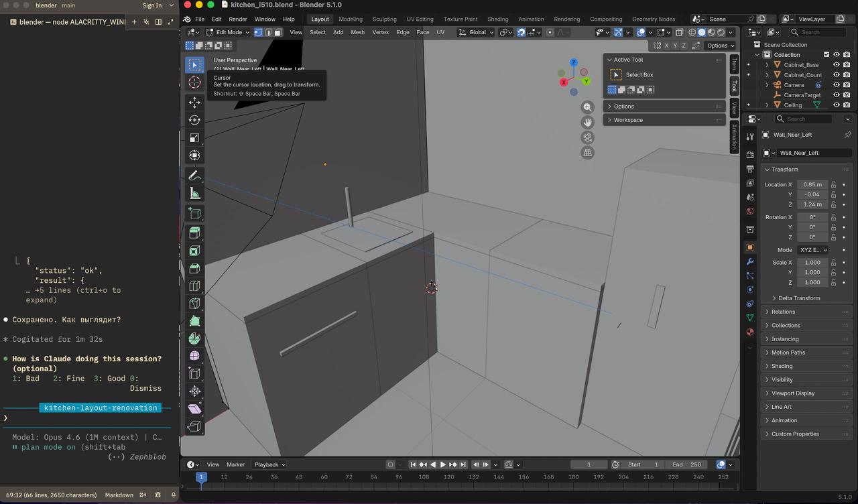Select the Scale tool in the toolbar
This screenshot has height=504, width=858.
tap(194, 137)
